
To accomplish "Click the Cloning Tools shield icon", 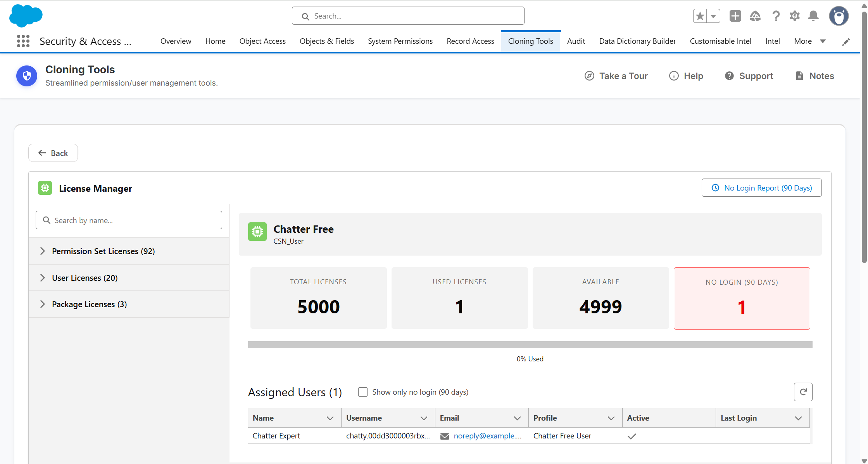I will [27, 76].
